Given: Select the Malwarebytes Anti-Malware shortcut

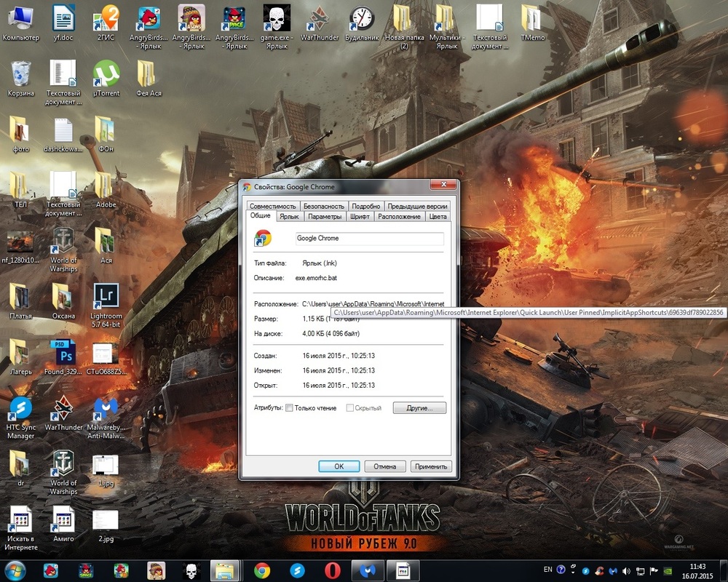Looking at the screenshot, I should coord(106,416).
